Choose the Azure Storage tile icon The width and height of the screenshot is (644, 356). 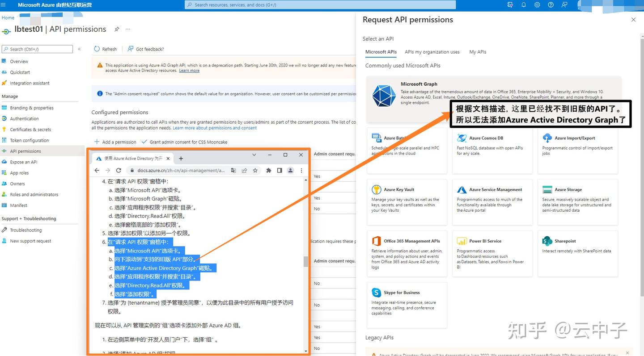(547, 189)
